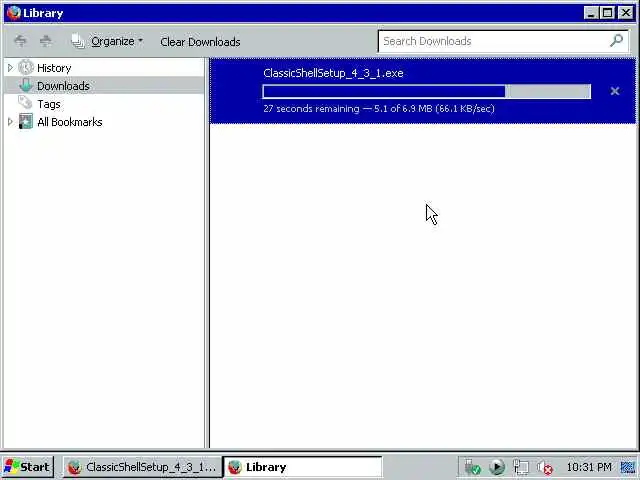Select Downloads in the sidebar
The height and width of the screenshot is (480, 640).
click(x=63, y=86)
